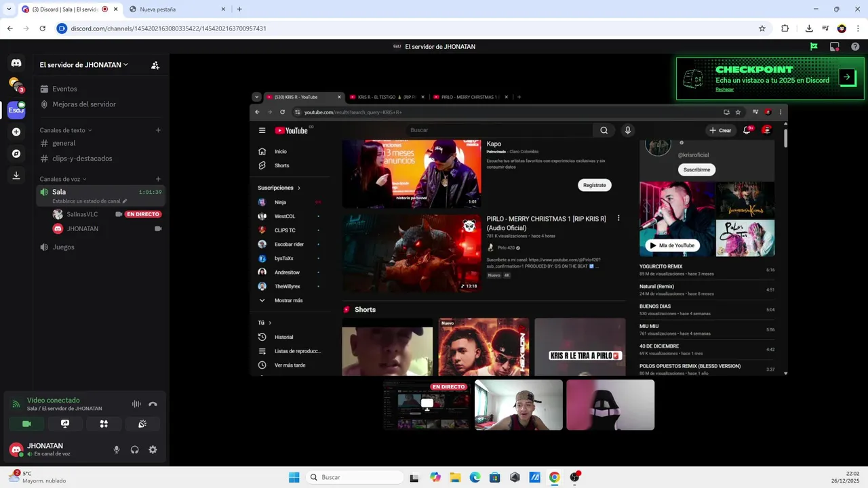This screenshot has height=488, width=868.
Task: Open OBS Studio icon in taskbar
Action: [x=575, y=477]
